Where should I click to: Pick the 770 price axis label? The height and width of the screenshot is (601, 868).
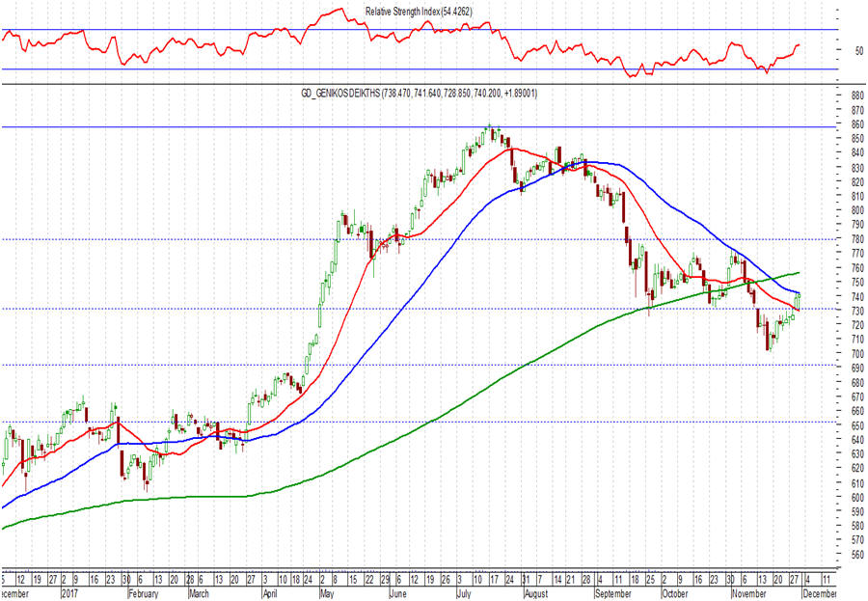pyautogui.click(x=857, y=253)
